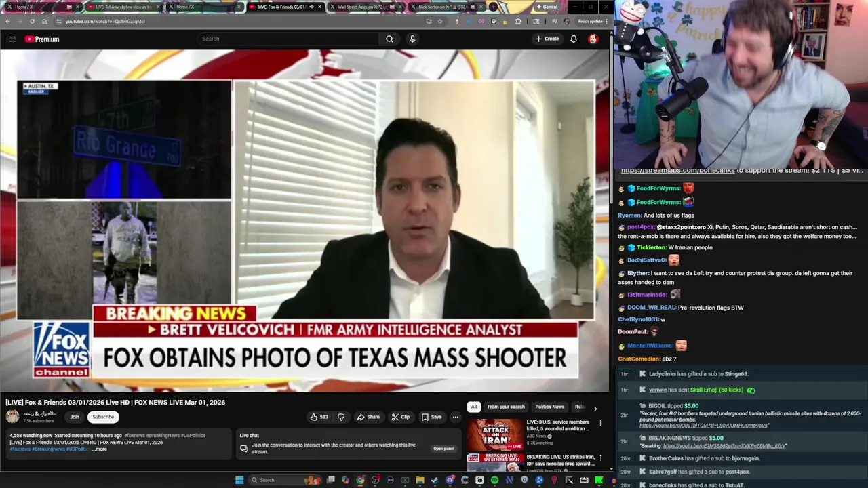Open options for the ATTACK ON IRAN recommendation

tap(600, 422)
